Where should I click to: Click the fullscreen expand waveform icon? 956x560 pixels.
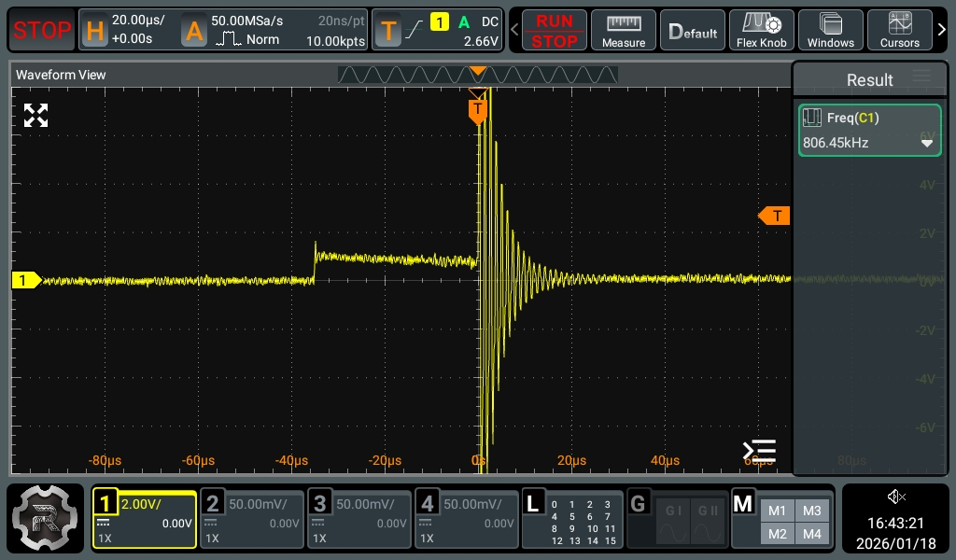[35, 116]
